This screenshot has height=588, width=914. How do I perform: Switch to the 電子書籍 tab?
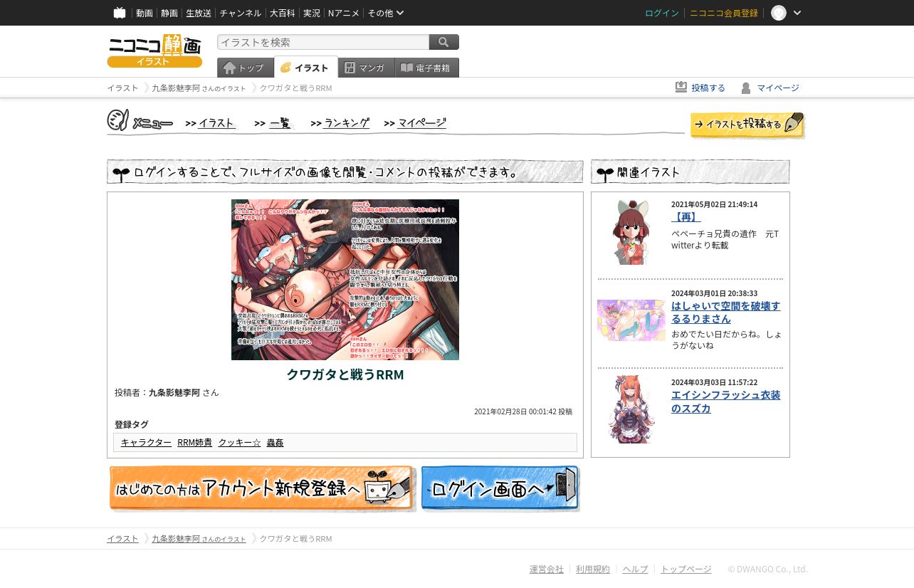[x=427, y=68]
